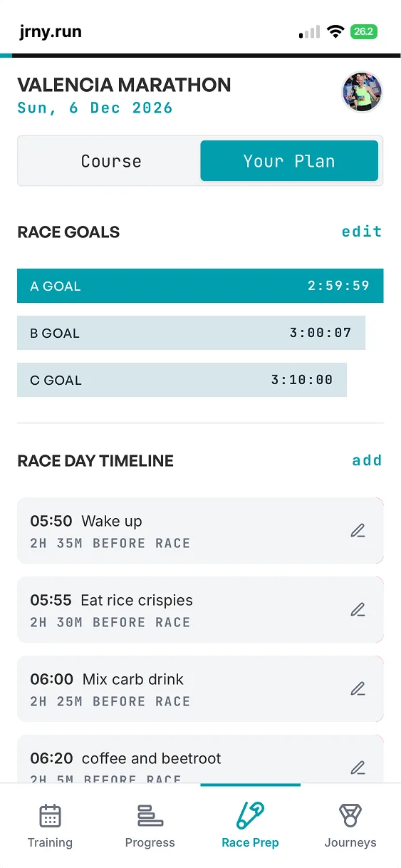401x868 pixels.
Task: Tap the battery indicator showing 26.2
Action: [x=364, y=32]
